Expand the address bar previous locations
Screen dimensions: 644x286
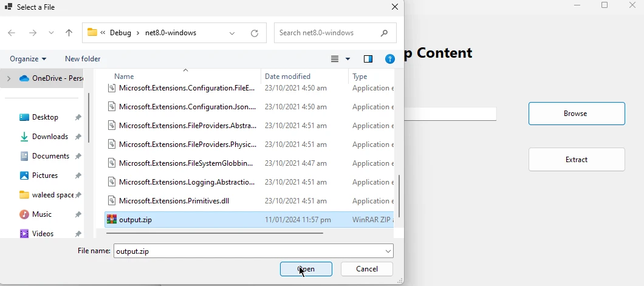pyautogui.click(x=233, y=33)
